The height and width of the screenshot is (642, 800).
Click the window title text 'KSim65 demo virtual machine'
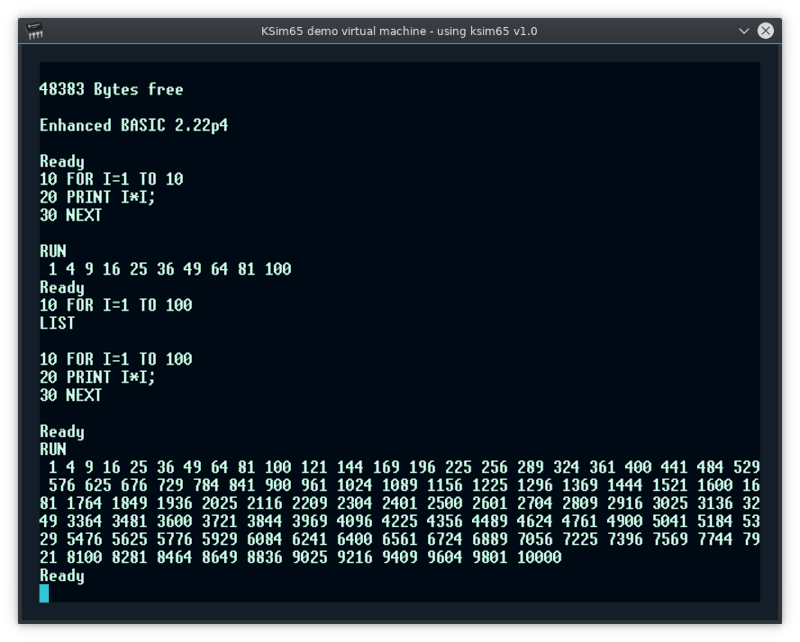click(x=343, y=31)
